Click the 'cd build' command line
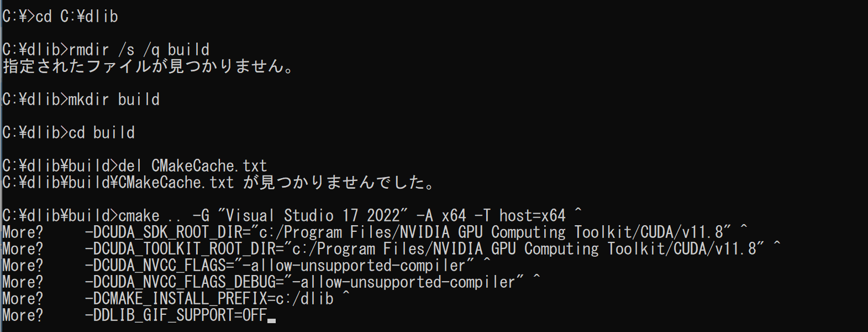The image size is (868, 332). pos(69,133)
